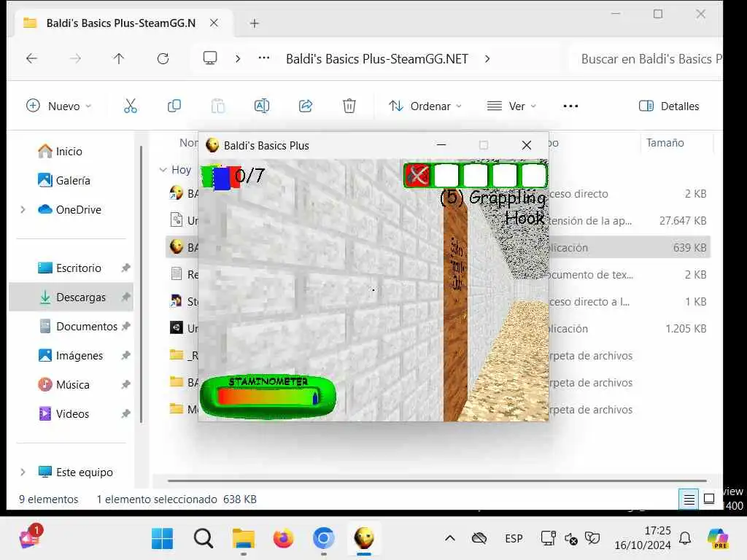Select the highlighted row sized 639 KB
This screenshot has height=560, width=747.
click(438, 247)
